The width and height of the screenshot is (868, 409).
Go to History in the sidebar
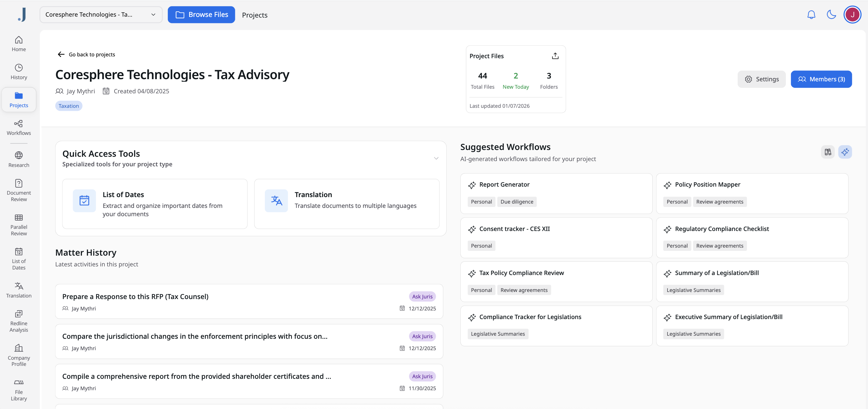pos(19,72)
